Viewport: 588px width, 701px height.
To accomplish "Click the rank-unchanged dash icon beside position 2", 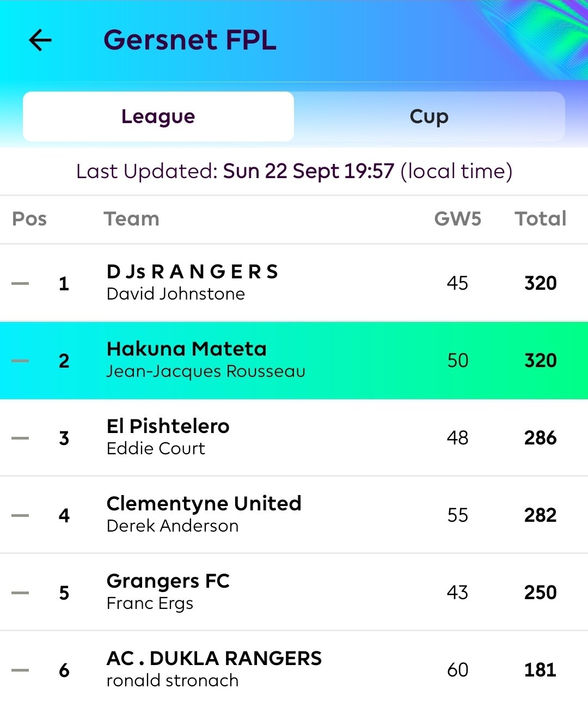I will 20,361.
